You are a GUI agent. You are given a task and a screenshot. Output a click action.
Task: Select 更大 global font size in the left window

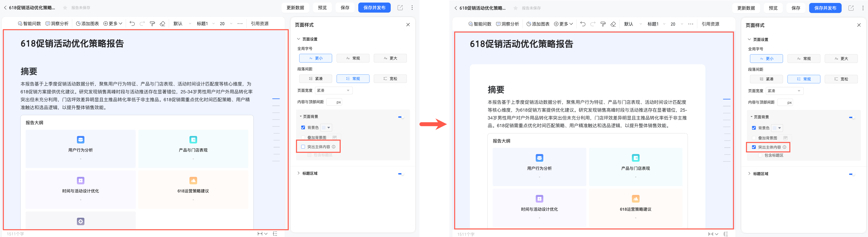pos(390,58)
